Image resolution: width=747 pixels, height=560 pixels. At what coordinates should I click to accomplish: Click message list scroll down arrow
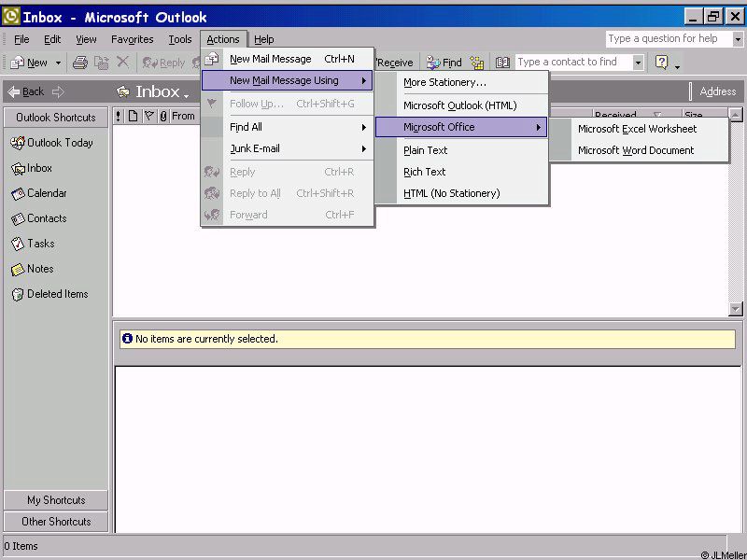736,309
